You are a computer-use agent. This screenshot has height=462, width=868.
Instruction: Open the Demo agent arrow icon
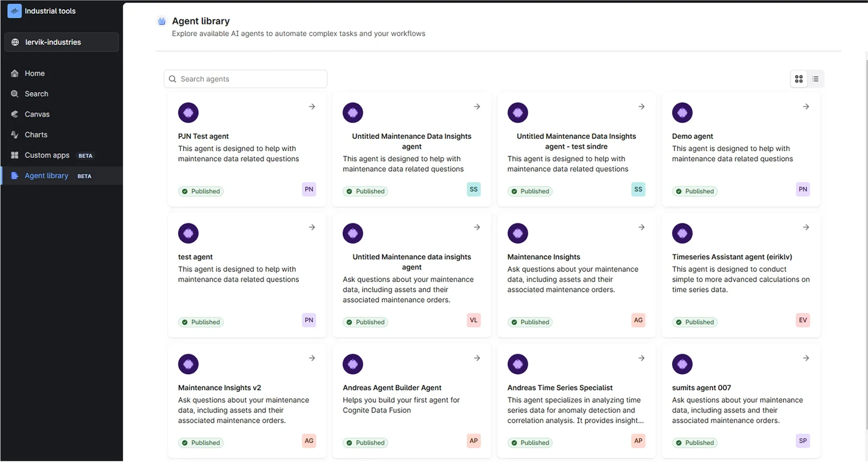806,107
